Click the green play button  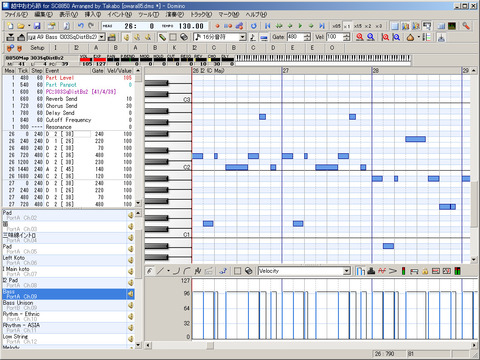(300, 26)
